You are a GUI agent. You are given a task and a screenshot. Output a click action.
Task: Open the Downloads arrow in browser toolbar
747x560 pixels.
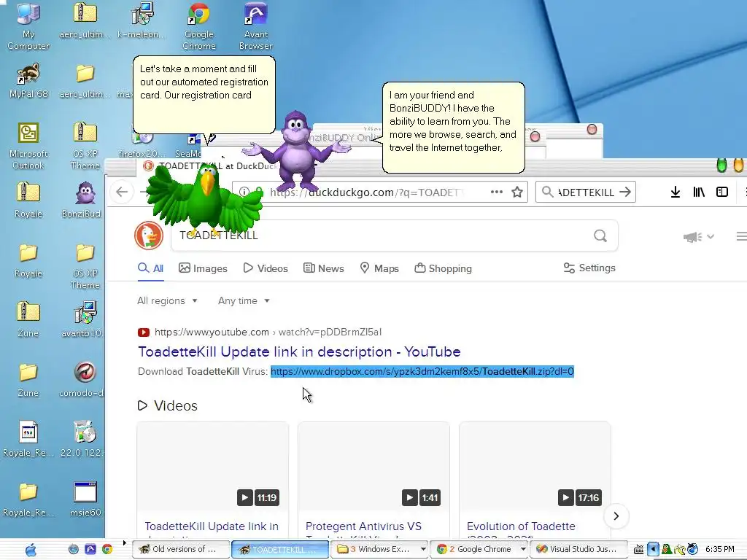[675, 192]
